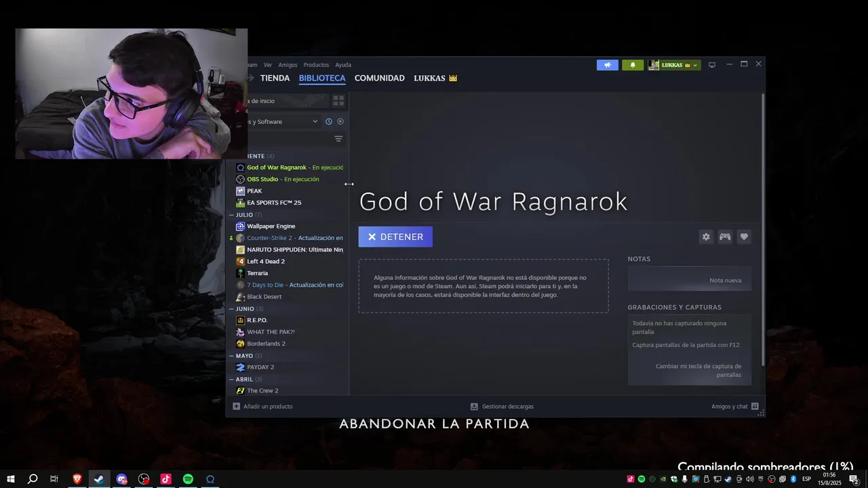Select the BIBLIOTECA tab
The width and height of the screenshot is (868, 488).
tap(322, 78)
